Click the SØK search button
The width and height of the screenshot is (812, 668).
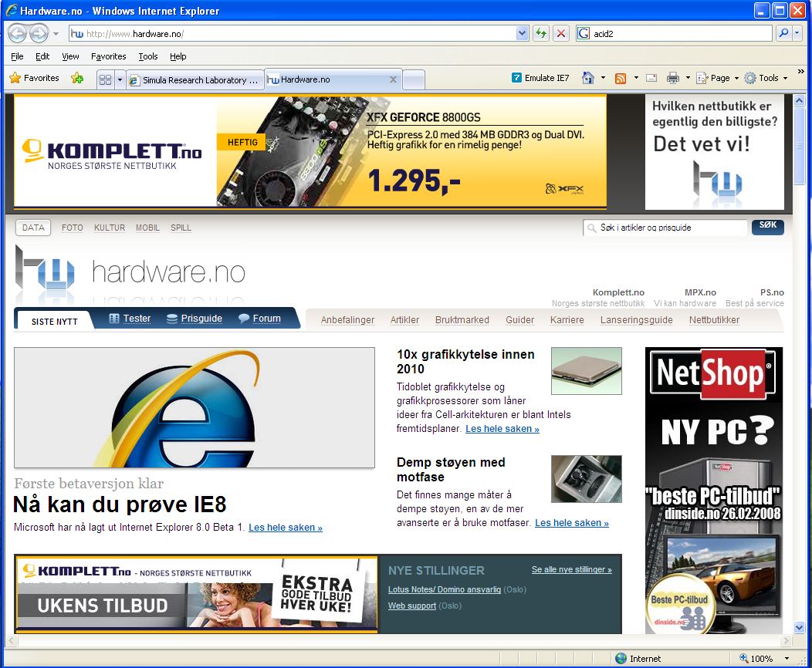[767, 225]
